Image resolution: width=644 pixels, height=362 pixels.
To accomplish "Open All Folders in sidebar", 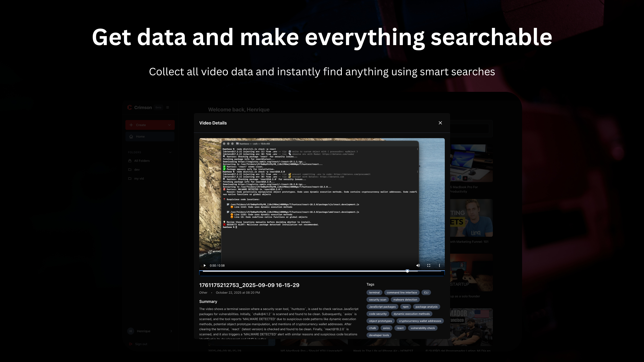I will pyautogui.click(x=142, y=161).
